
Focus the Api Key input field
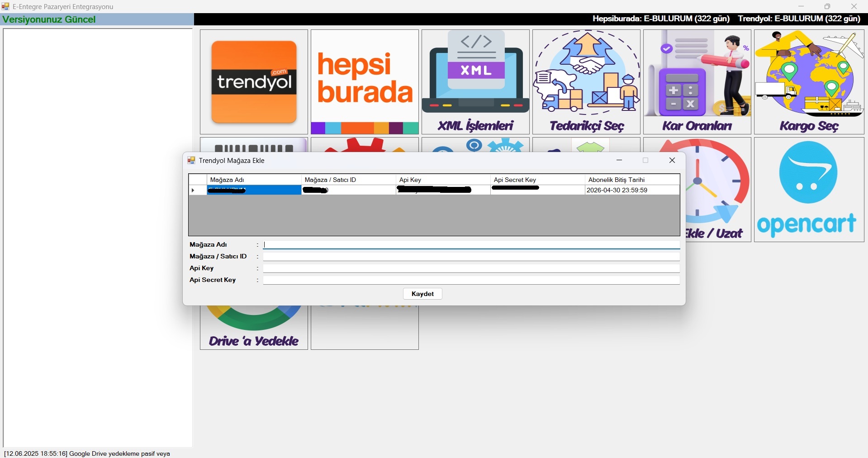pyautogui.click(x=471, y=268)
